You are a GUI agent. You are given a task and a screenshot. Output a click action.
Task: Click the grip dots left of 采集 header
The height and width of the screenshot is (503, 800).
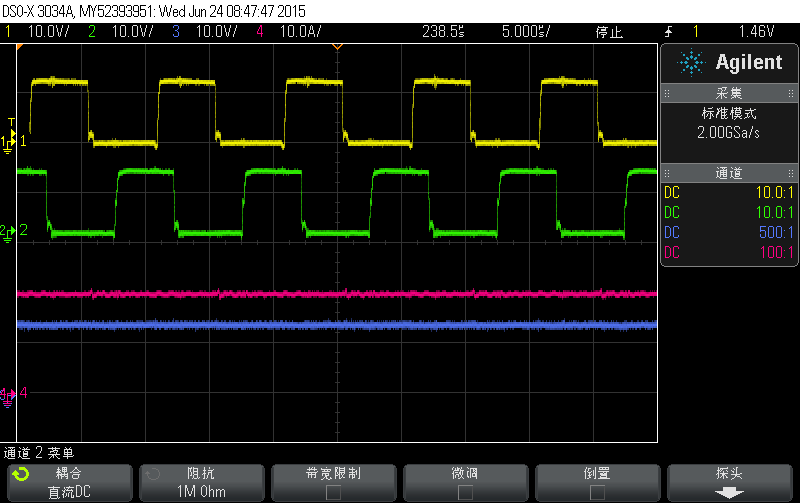click(x=667, y=93)
